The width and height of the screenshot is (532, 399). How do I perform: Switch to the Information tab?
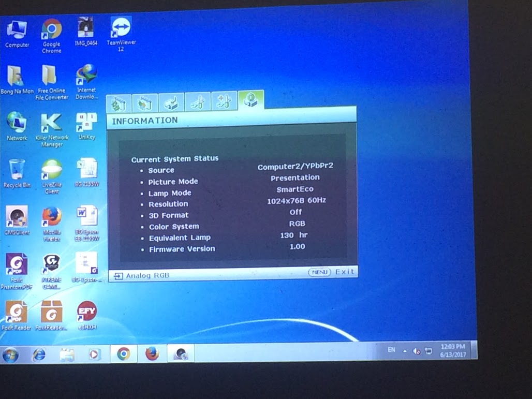(251, 101)
